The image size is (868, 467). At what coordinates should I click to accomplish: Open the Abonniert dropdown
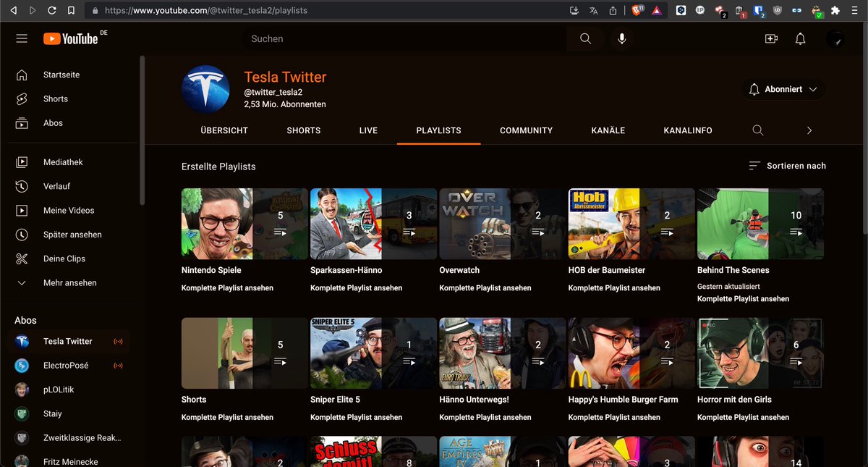point(783,89)
